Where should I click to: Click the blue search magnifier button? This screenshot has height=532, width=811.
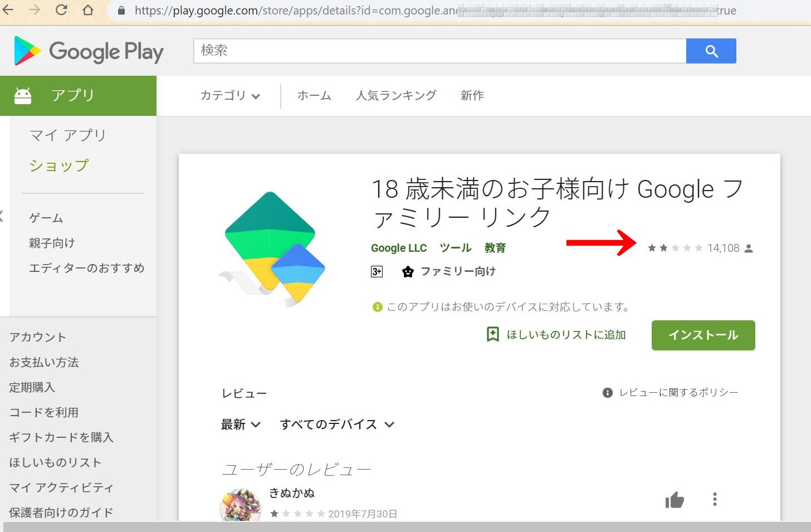tap(711, 51)
